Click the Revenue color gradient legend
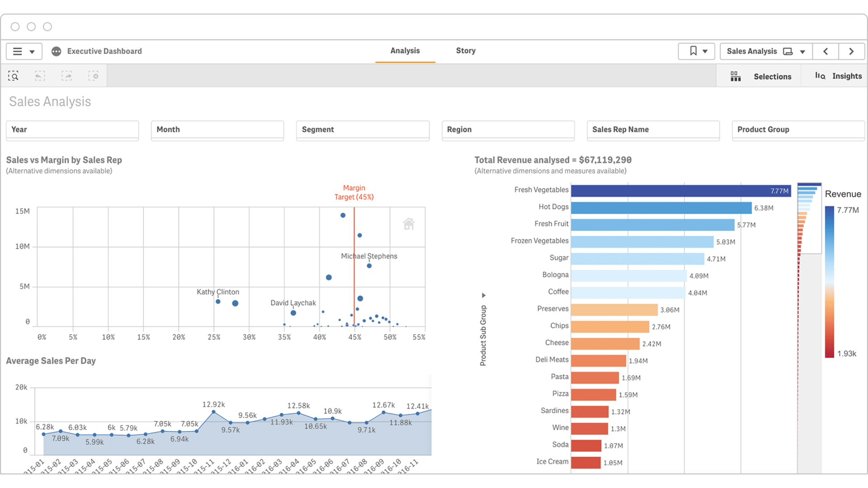The height and width of the screenshot is (488, 868). 830,282
